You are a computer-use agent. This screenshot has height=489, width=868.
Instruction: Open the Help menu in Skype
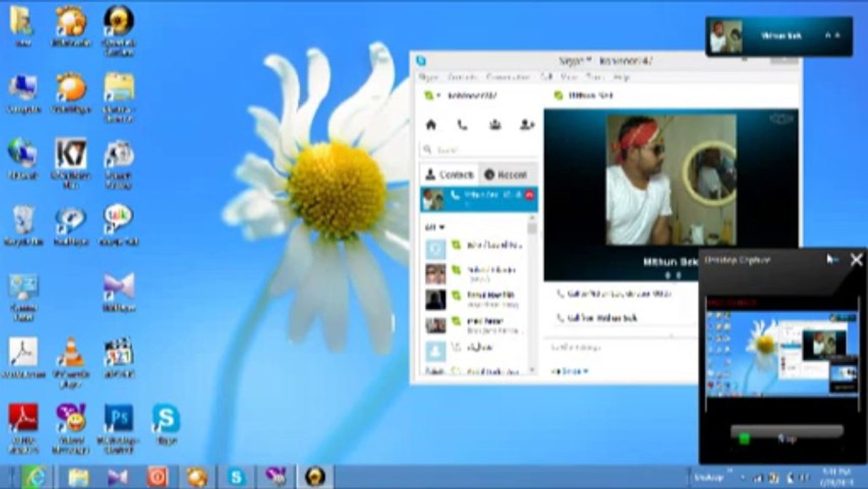(621, 77)
